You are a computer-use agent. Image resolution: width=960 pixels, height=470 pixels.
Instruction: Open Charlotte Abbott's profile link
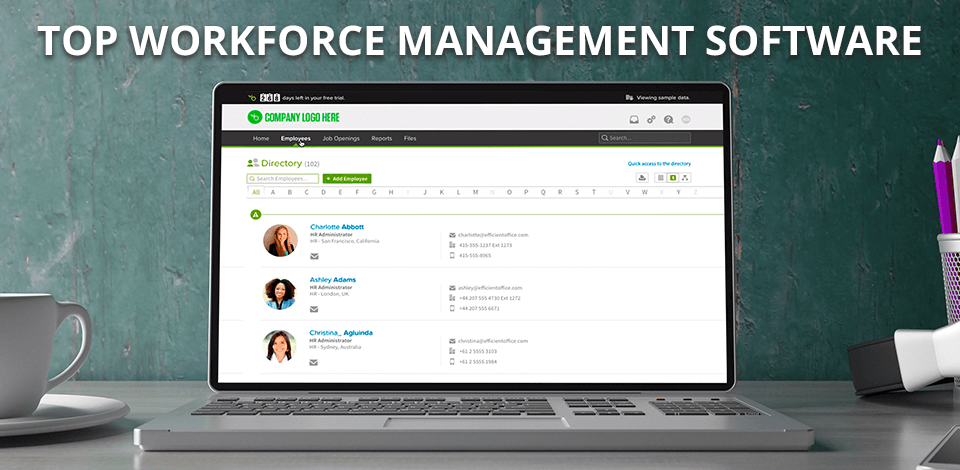(x=337, y=227)
